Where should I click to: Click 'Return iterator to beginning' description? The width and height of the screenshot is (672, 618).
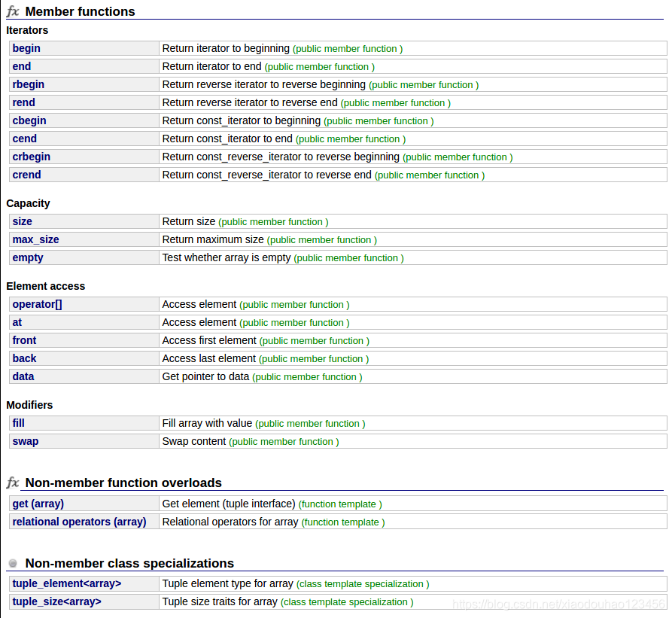(x=226, y=48)
